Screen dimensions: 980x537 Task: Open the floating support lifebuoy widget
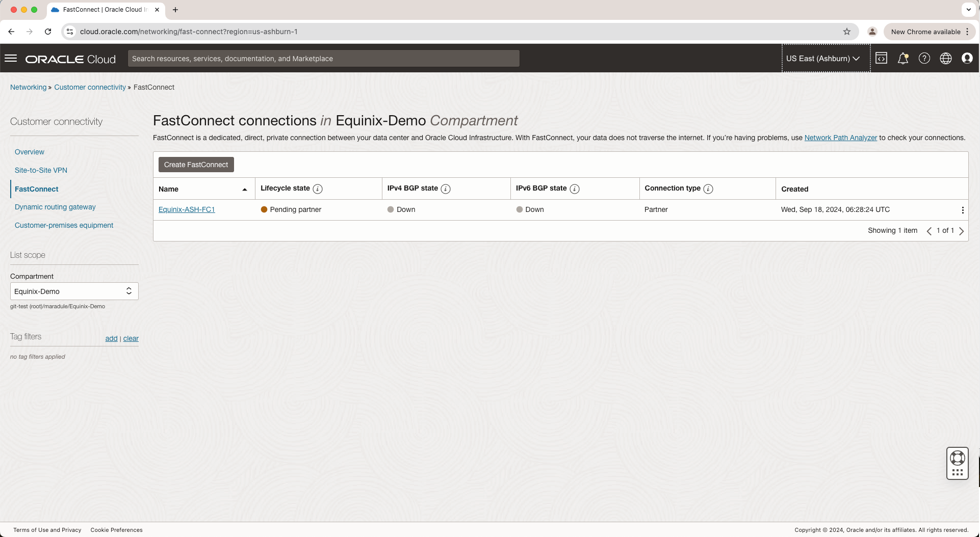957,458
